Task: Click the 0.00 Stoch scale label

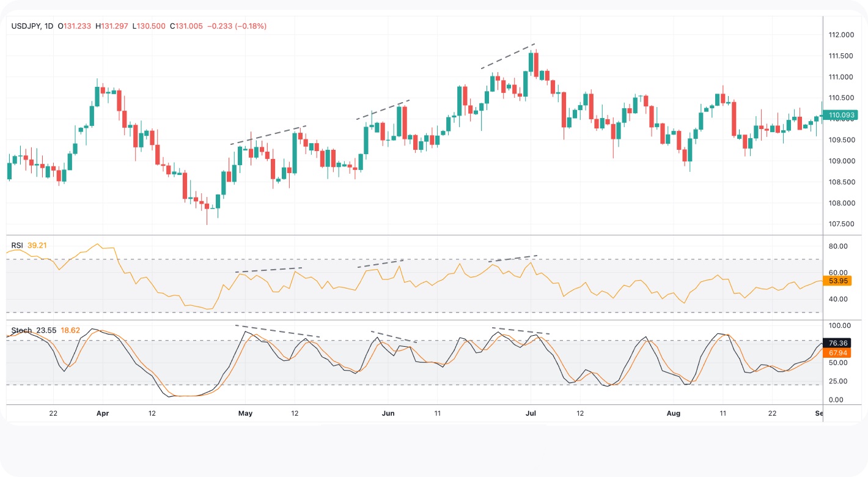Action: tap(836, 400)
